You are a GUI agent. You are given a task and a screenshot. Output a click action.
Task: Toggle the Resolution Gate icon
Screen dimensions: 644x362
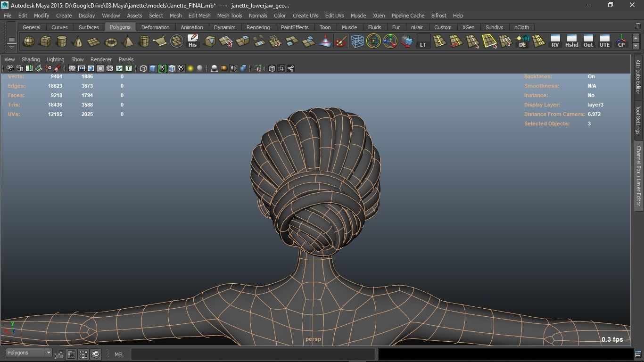[x=91, y=68]
